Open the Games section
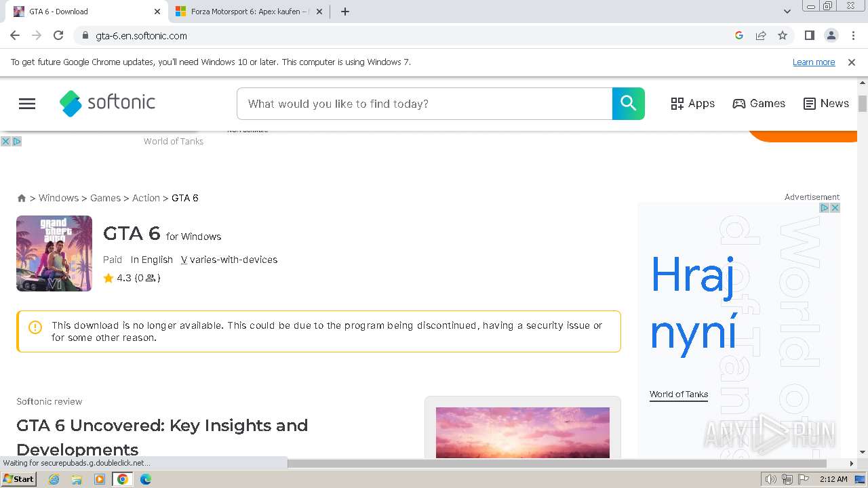868x488 pixels. pyautogui.click(x=759, y=104)
